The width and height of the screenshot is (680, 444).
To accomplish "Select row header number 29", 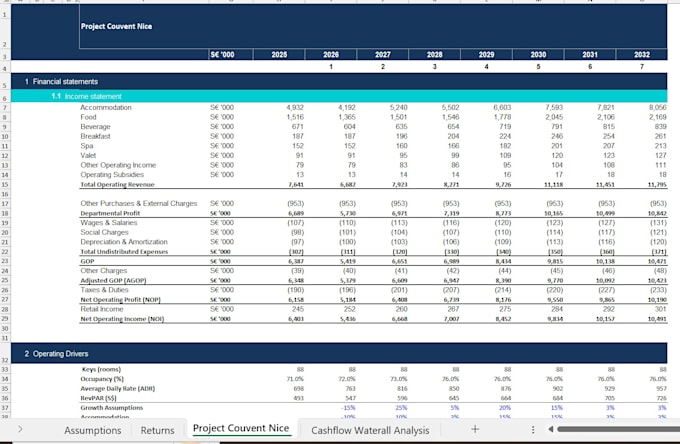I will click(x=5, y=319).
